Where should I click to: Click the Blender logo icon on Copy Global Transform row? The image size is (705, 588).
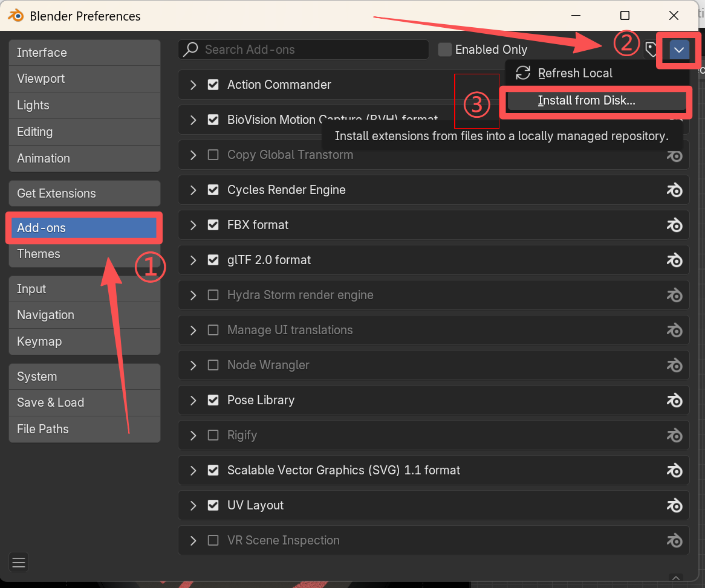point(674,156)
